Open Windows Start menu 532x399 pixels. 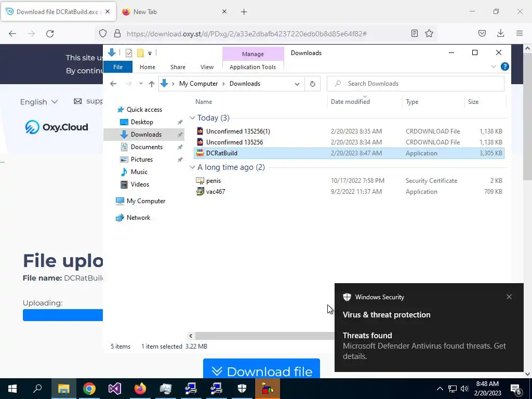(12, 389)
